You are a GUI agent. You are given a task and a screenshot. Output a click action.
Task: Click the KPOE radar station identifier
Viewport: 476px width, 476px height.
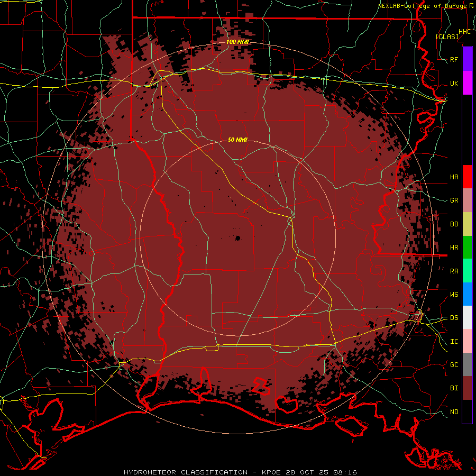pyautogui.click(x=272, y=472)
